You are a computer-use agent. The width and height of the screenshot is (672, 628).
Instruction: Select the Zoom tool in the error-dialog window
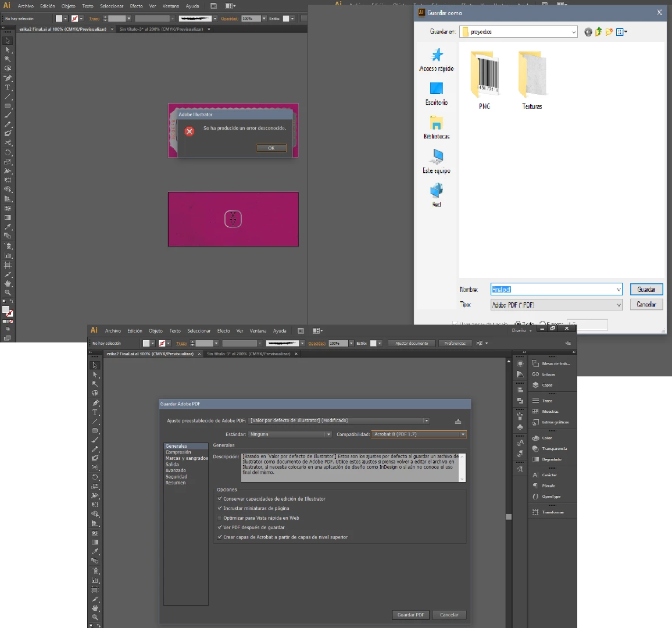tap(8, 293)
